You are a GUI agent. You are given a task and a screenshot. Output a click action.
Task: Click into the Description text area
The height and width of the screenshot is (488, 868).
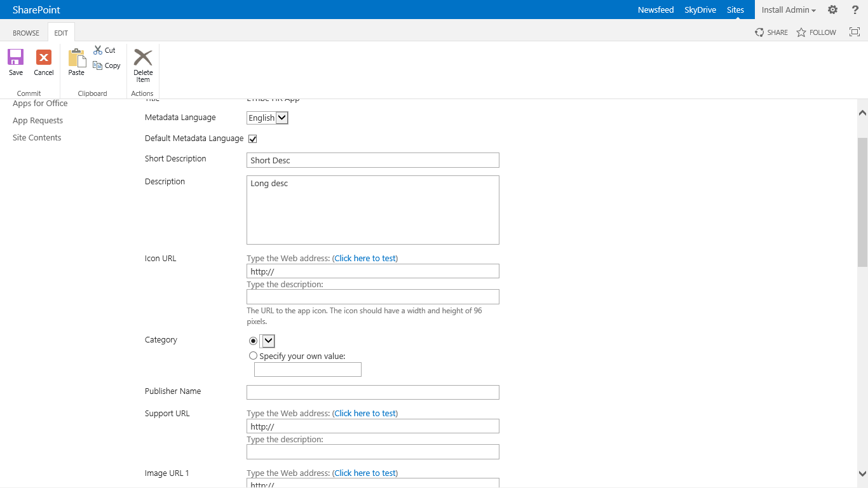pyautogui.click(x=373, y=210)
